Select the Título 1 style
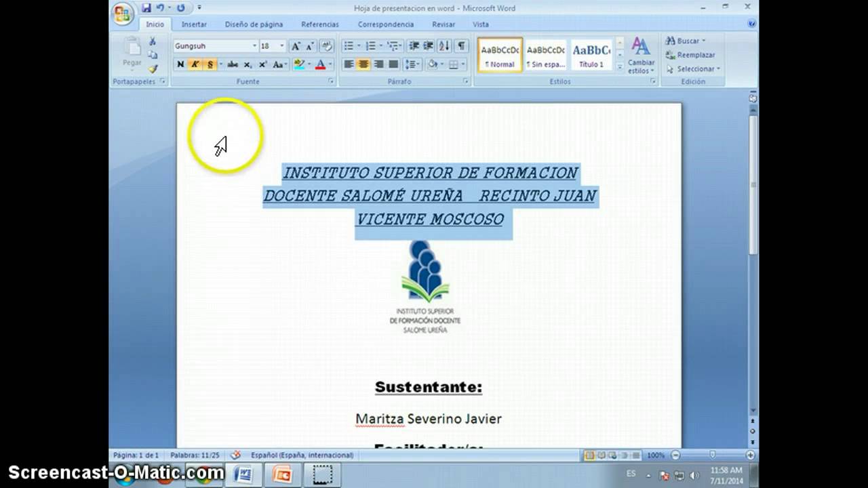This screenshot has height=488, width=868. (x=591, y=54)
